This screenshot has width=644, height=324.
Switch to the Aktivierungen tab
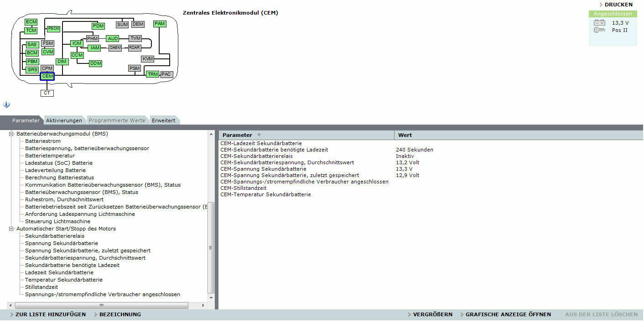(64, 120)
